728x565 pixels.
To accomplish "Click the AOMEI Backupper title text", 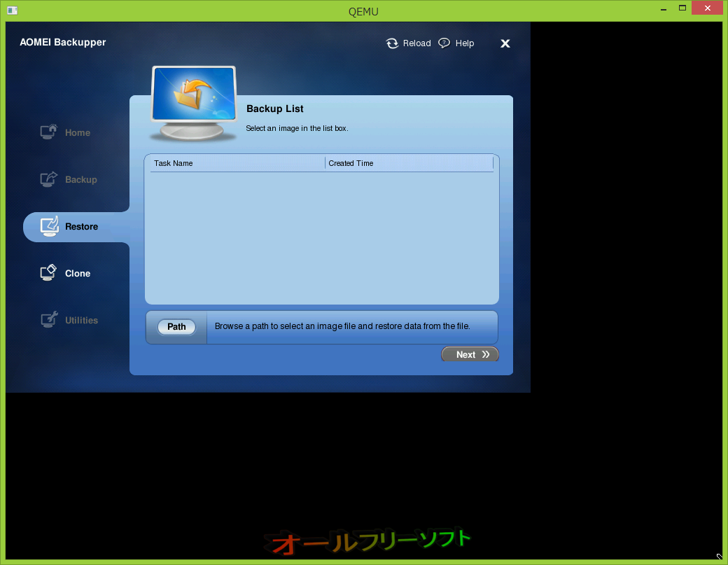I will pos(63,42).
